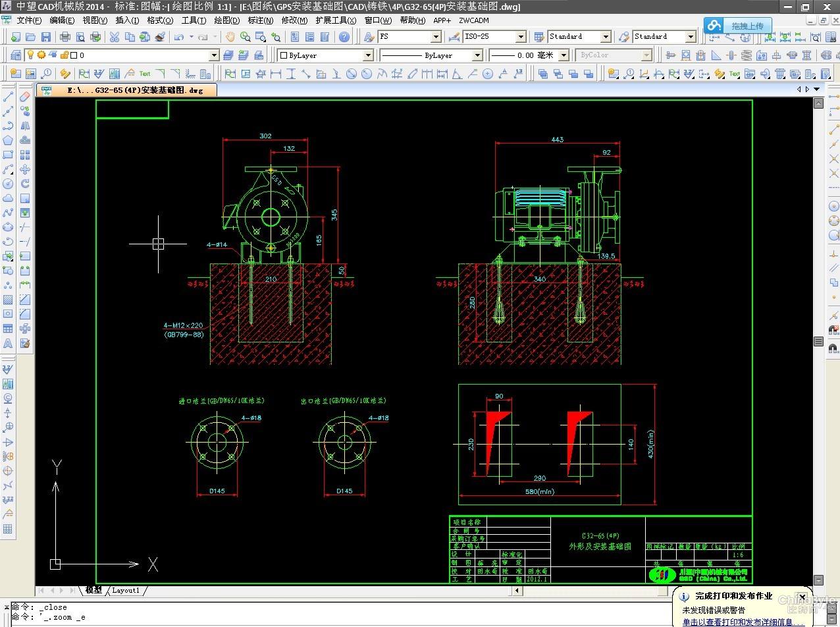Open the 文件(F) menu
The height and width of the screenshot is (627, 840).
29,20
